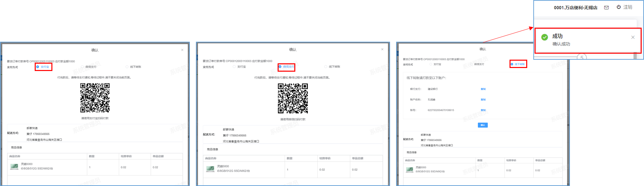The width and height of the screenshot is (644, 186).
Task: Dismiss the 成功 notification with its X
Action: click(x=633, y=37)
